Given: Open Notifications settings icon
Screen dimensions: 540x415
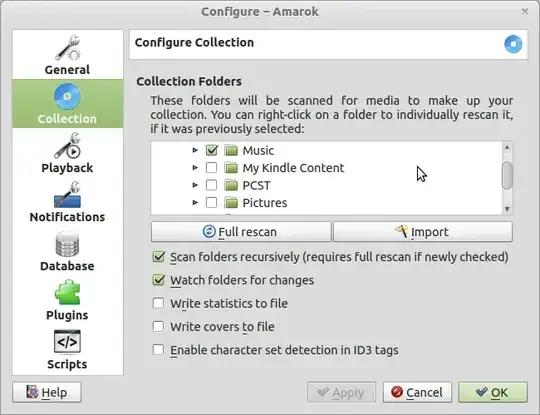Looking at the screenshot, I should pos(68,195).
